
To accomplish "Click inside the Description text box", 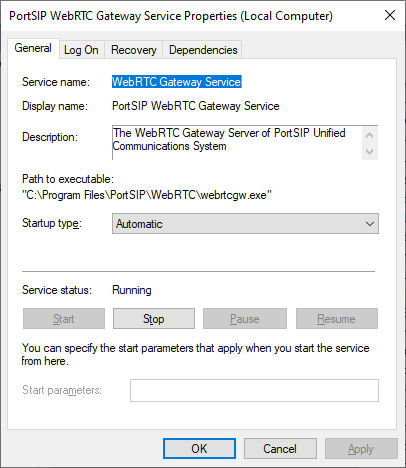I will click(237, 143).
